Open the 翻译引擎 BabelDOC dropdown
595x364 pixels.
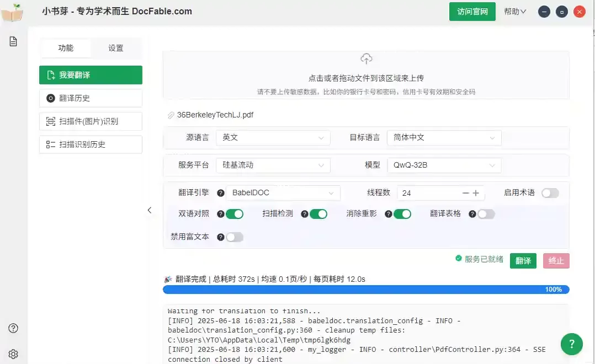[283, 193]
